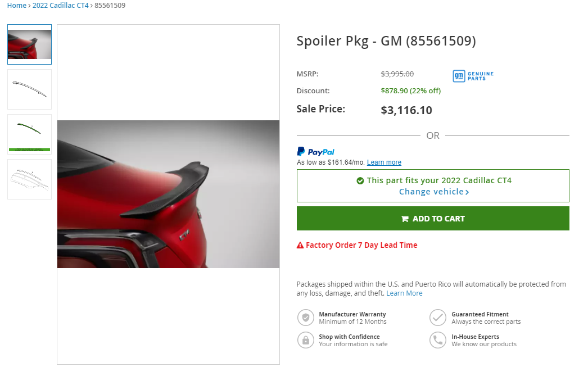This screenshot has height=376, width=588.
Task: Click the Shop with Confidence lock icon
Action: (305, 340)
